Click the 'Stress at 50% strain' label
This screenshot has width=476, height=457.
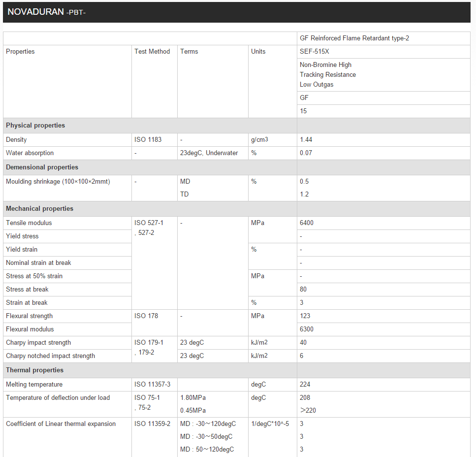point(34,276)
